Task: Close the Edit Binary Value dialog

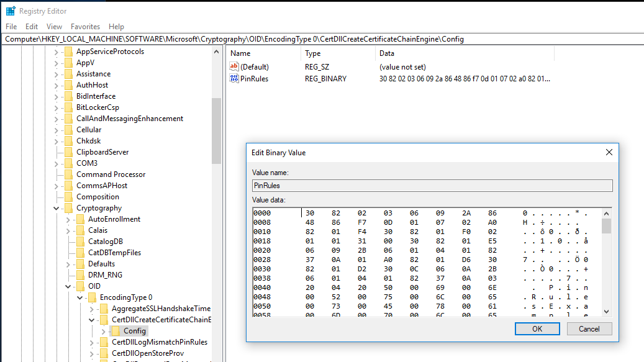Action: click(x=609, y=152)
